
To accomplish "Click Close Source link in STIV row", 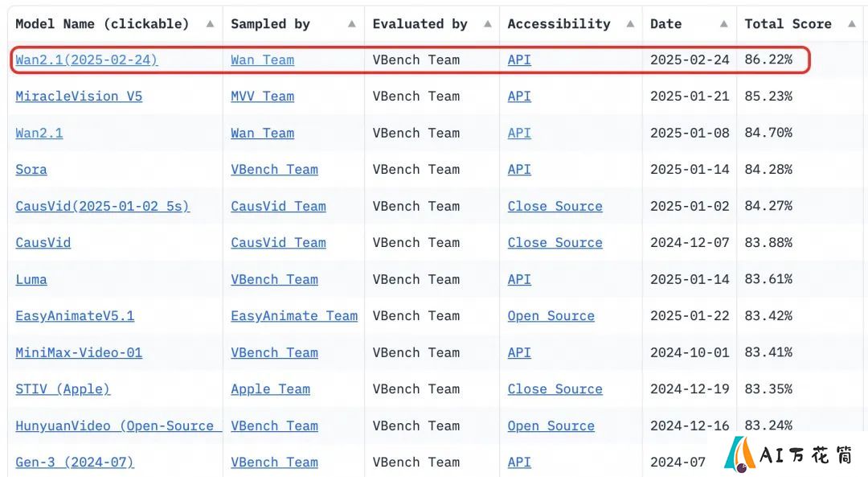I will pyautogui.click(x=555, y=389).
